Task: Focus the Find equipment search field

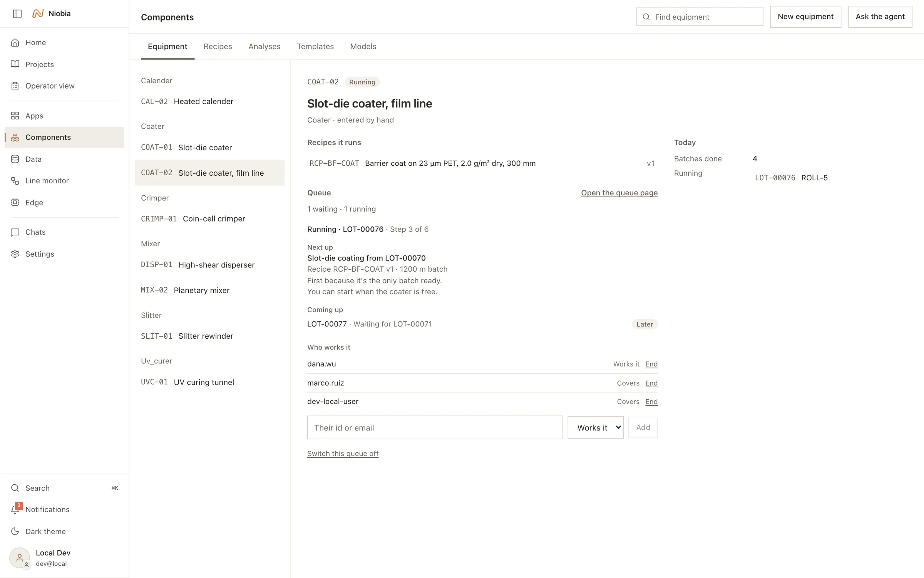Action: click(700, 17)
